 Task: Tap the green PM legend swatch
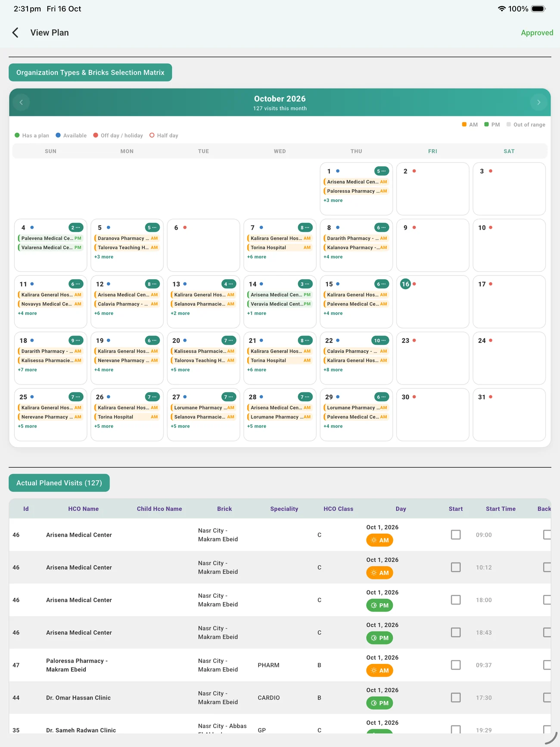pyautogui.click(x=486, y=125)
